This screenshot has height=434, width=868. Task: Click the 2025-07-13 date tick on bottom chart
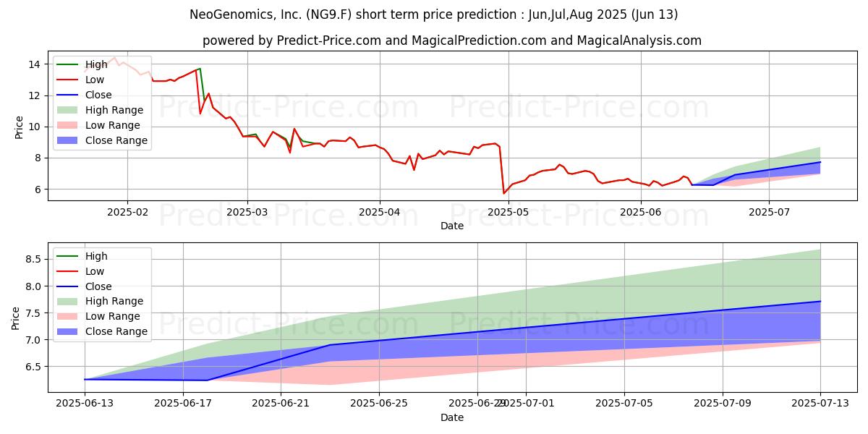pos(820,403)
